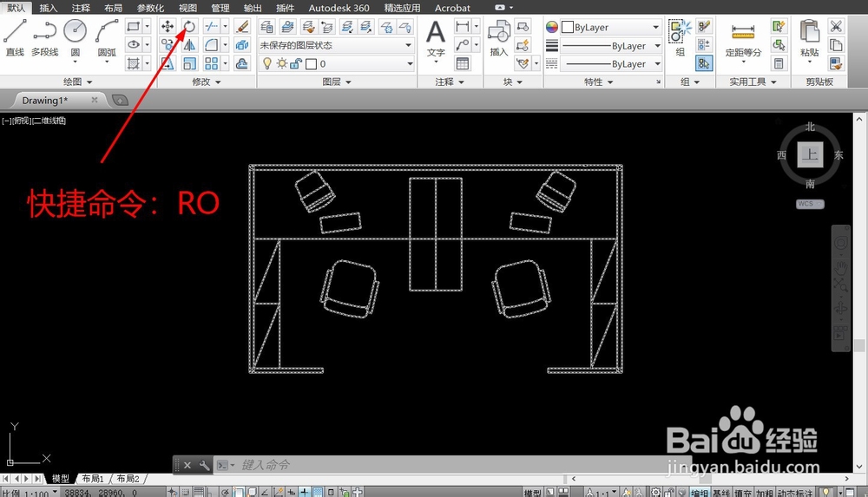This screenshot has width=868, height=497.
Task: Click the Match Properties brush icon in Clipboard
Action: point(836,63)
